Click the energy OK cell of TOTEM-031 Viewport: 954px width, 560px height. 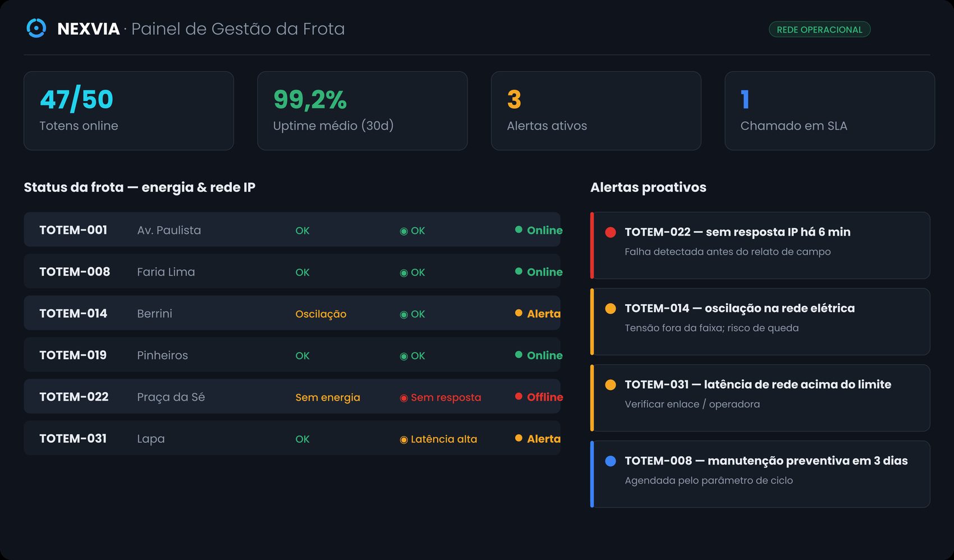click(302, 439)
